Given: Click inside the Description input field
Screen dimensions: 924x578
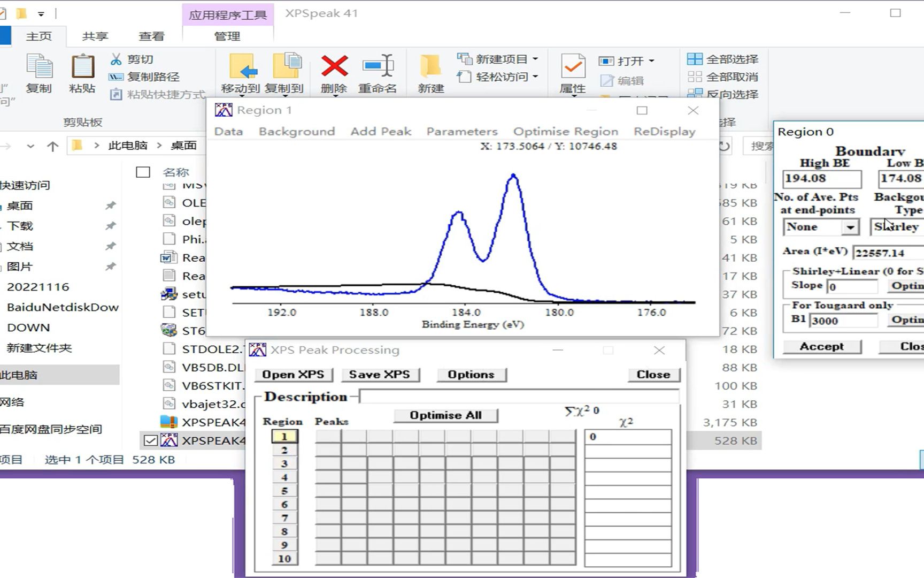Looking at the screenshot, I should tap(519, 397).
